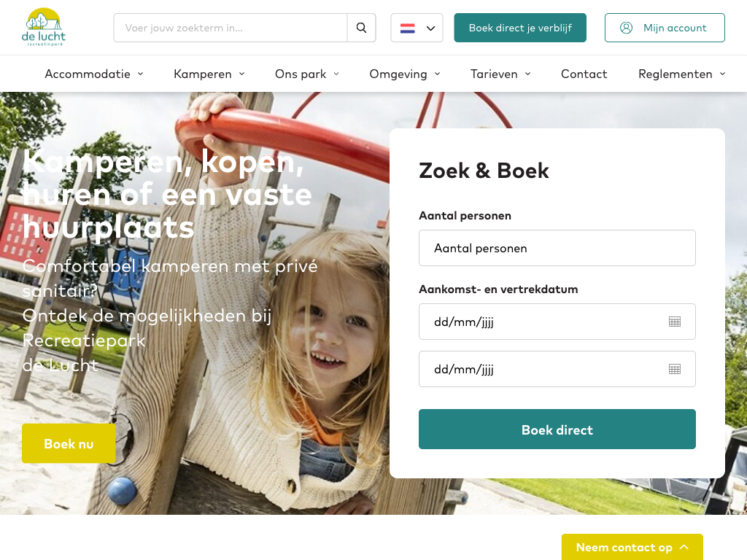This screenshot has height=560, width=747.
Task: Expand the Kamperen menu chevron
Action: [x=242, y=74]
